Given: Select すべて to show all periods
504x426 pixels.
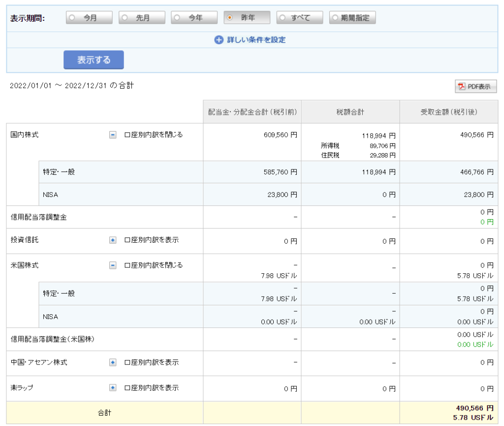Looking at the screenshot, I should pyautogui.click(x=300, y=18).
